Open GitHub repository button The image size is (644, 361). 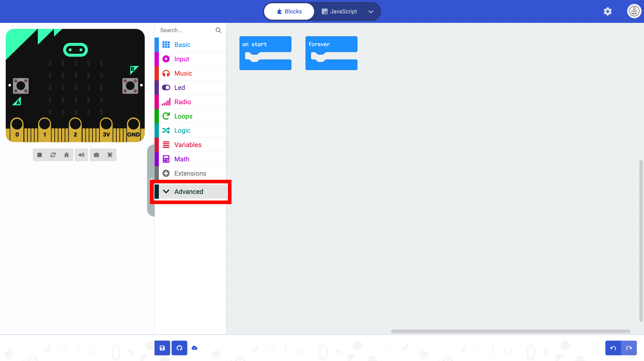click(179, 348)
